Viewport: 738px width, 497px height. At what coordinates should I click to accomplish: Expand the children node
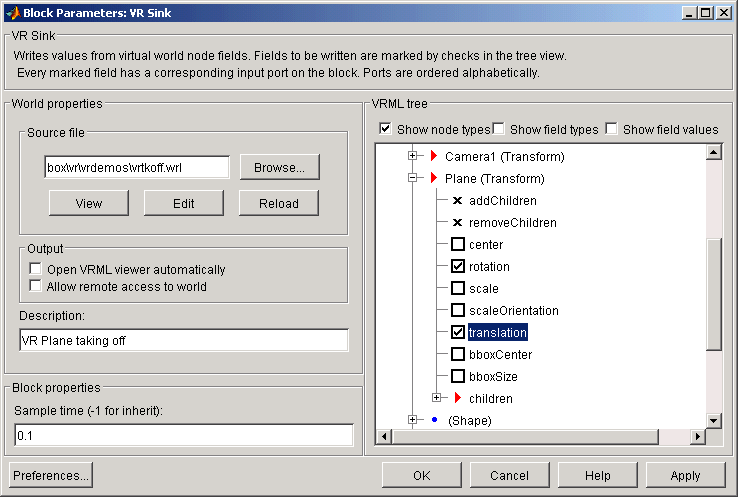pyautogui.click(x=436, y=398)
